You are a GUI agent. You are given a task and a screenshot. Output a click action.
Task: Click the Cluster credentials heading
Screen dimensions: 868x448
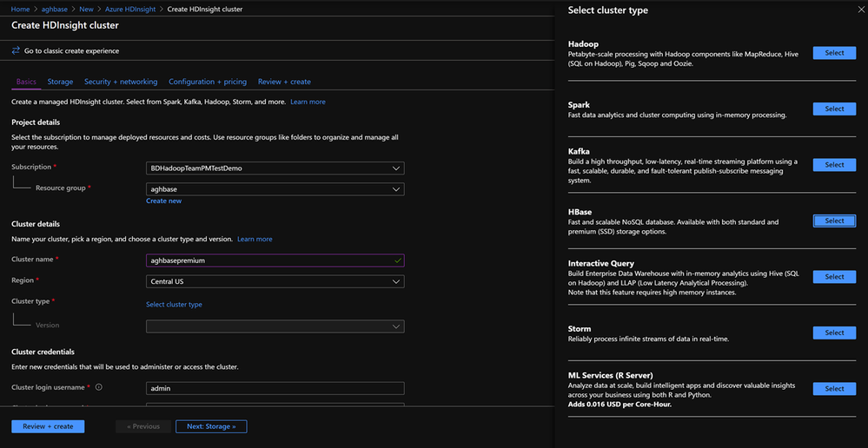(x=43, y=352)
